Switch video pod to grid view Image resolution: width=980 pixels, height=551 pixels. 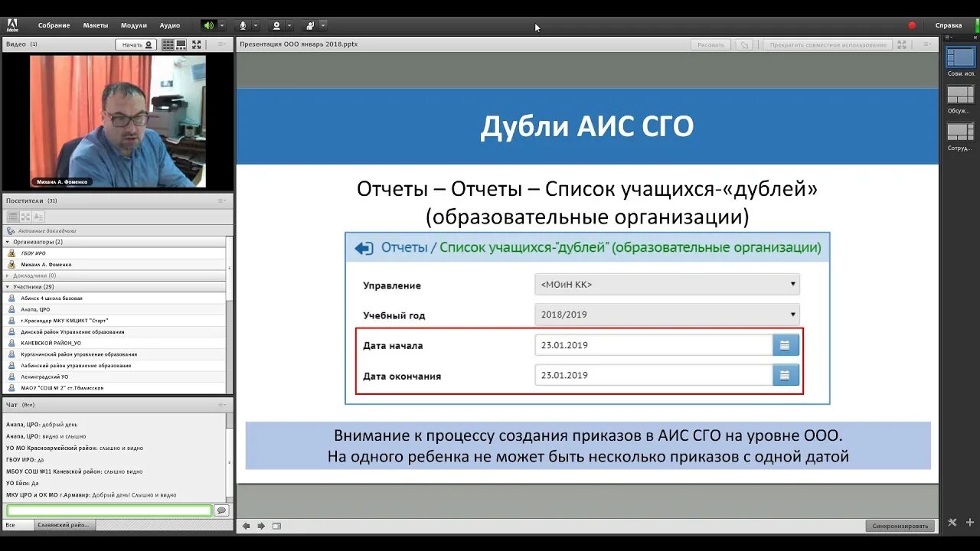coord(168,44)
